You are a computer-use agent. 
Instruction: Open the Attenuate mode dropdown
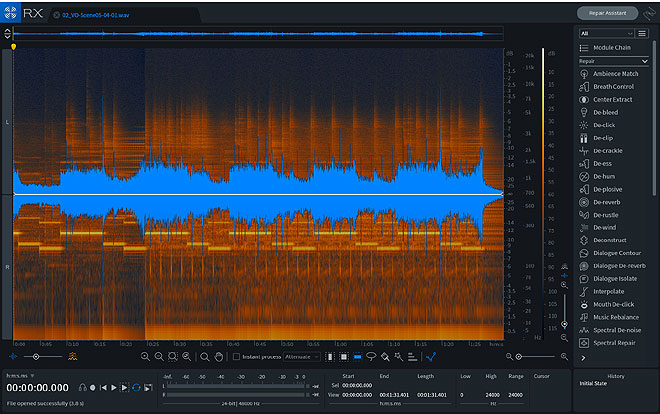(301, 357)
